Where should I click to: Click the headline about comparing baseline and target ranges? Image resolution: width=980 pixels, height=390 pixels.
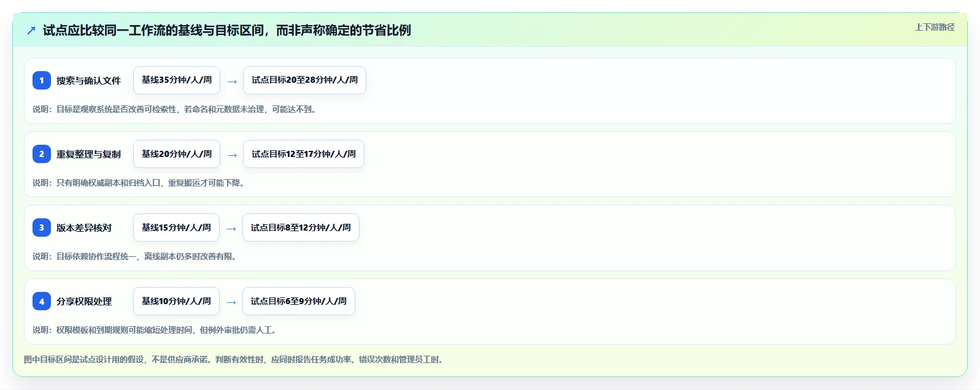(x=227, y=30)
